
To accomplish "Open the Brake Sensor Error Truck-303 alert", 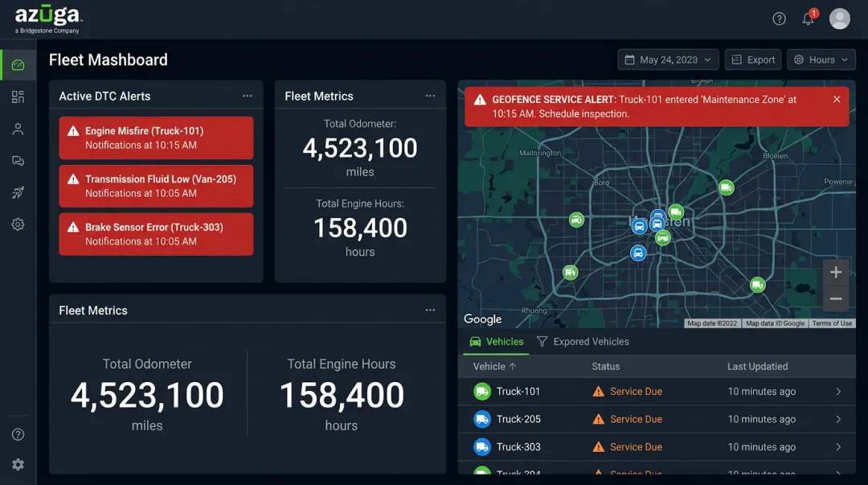I will coord(156,235).
